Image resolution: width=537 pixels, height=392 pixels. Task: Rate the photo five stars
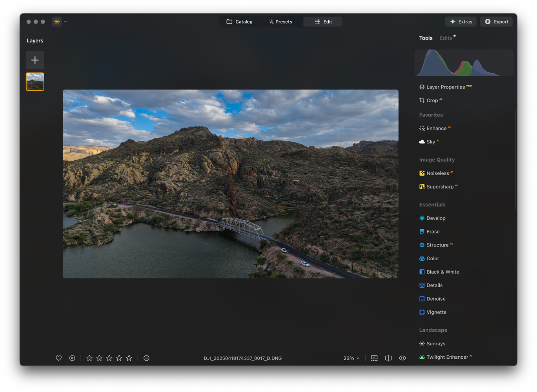coord(129,358)
